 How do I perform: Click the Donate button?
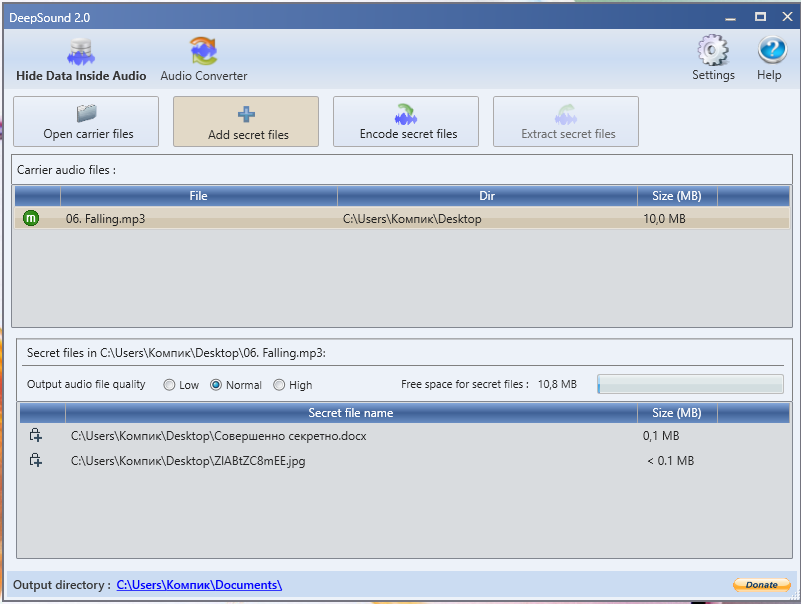[762, 585]
